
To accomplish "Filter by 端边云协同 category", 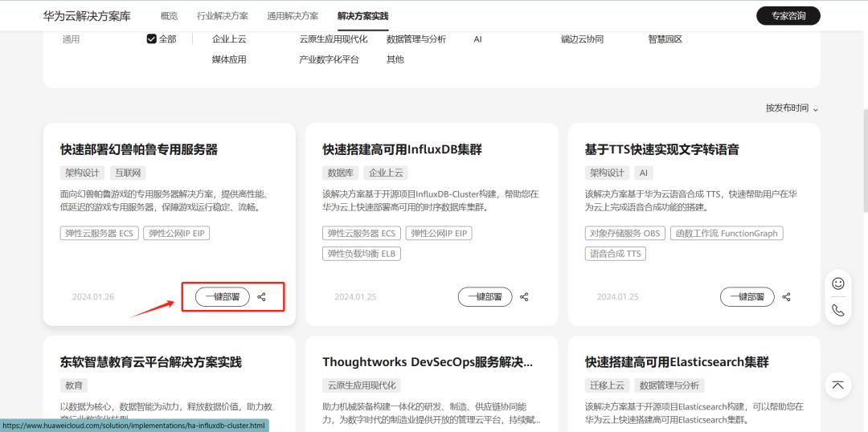I will click(583, 39).
